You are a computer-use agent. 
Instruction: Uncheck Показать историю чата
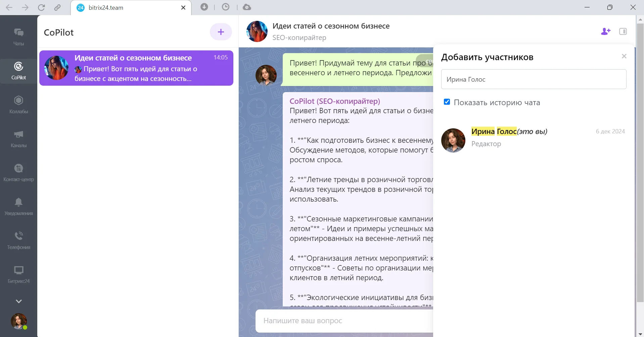[447, 101]
